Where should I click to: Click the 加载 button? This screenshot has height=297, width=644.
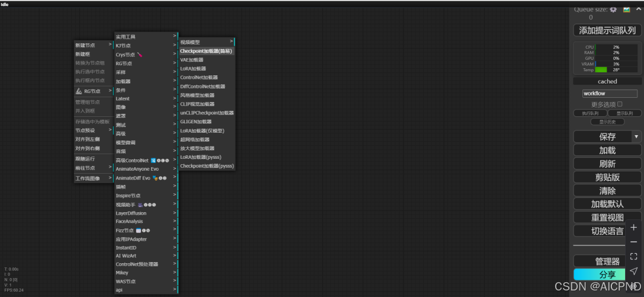coord(607,150)
